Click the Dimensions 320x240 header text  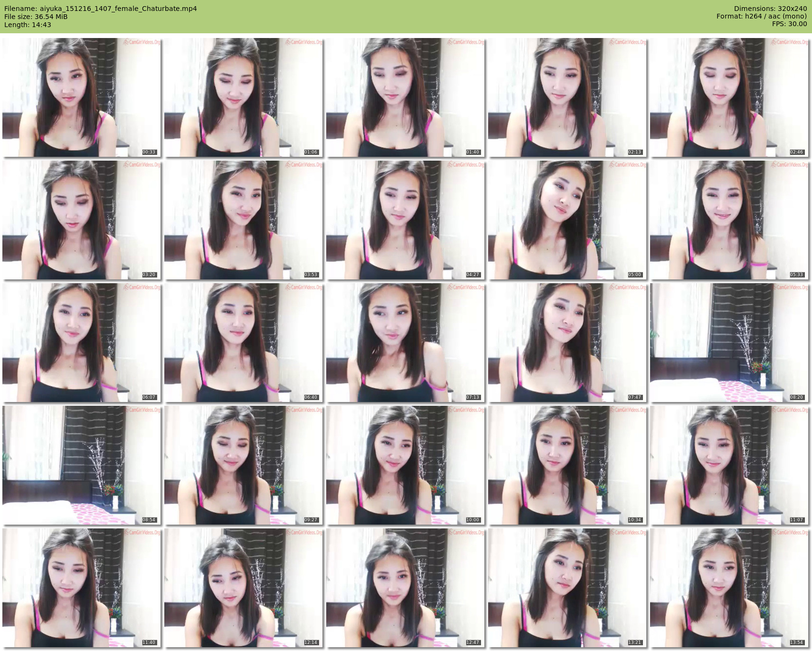(770, 9)
